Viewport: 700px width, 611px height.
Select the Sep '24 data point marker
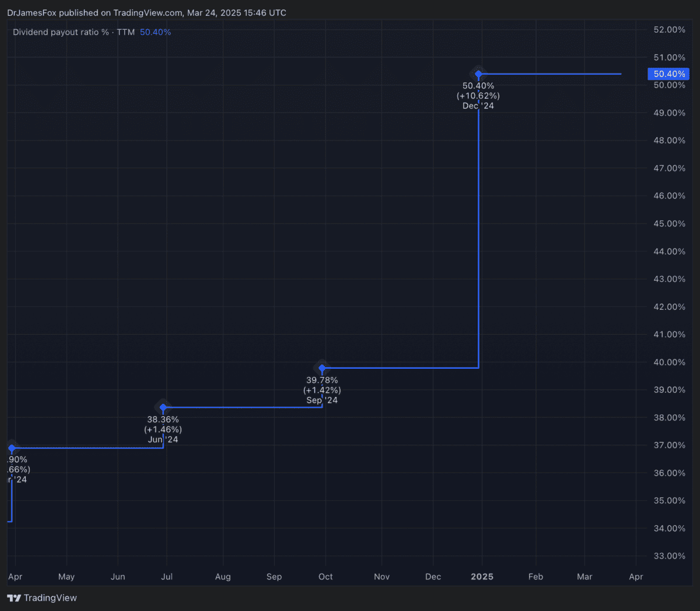pos(322,368)
